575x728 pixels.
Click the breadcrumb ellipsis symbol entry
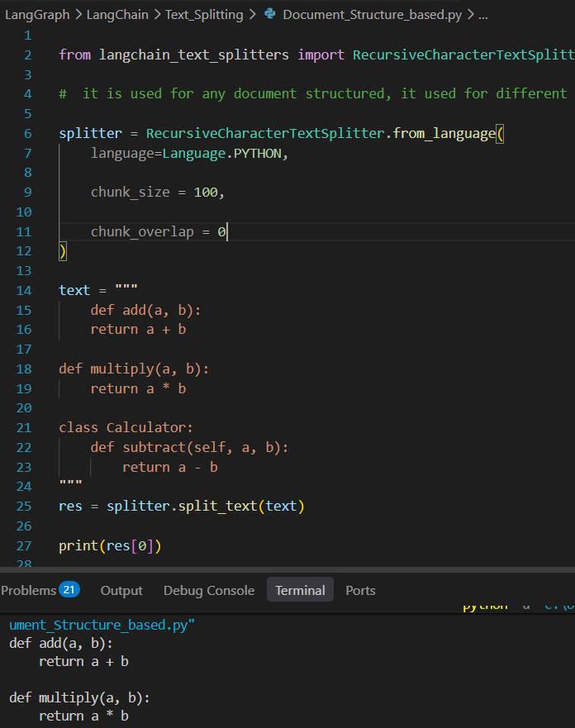click(x=483, y=15)
